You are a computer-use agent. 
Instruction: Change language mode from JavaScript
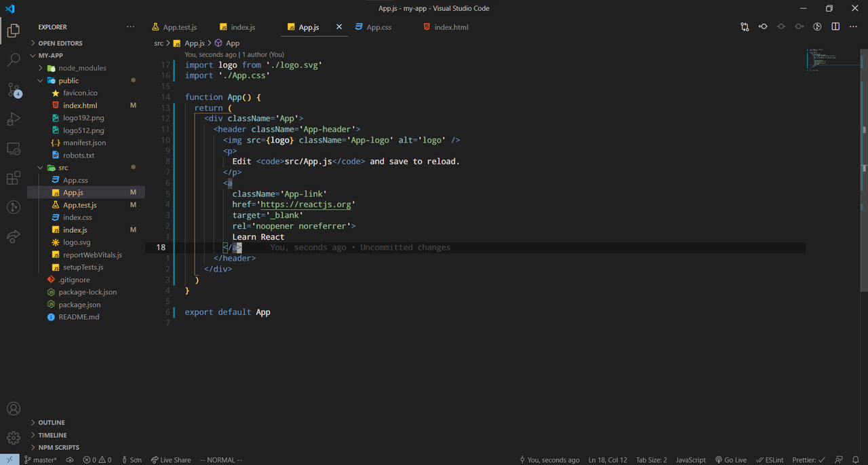pos(690,460)
